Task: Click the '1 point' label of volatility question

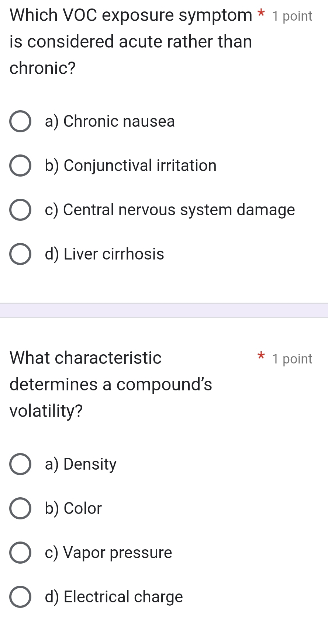Action: (x=292, y=359)
